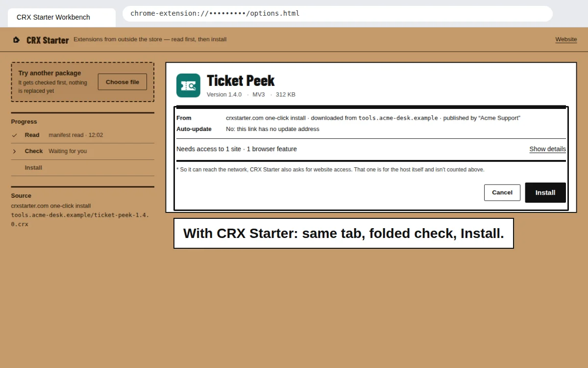Select the CRX Starter Workbench tab
Image resolution: width=588 pixels, height=368 pixels.
coord(62,17)
